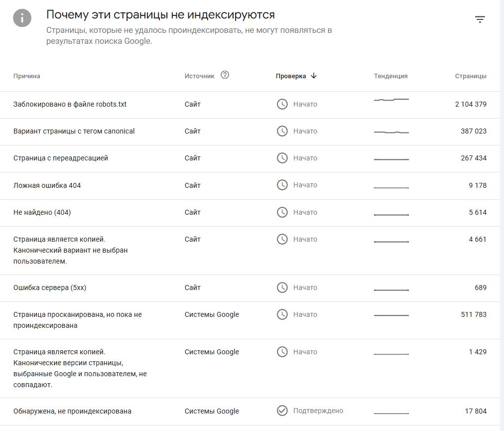Screen dimensions: 504x431
Task: Click clock icon in canonical tag row
Action: pyautogui.click(x=282, y=131)
